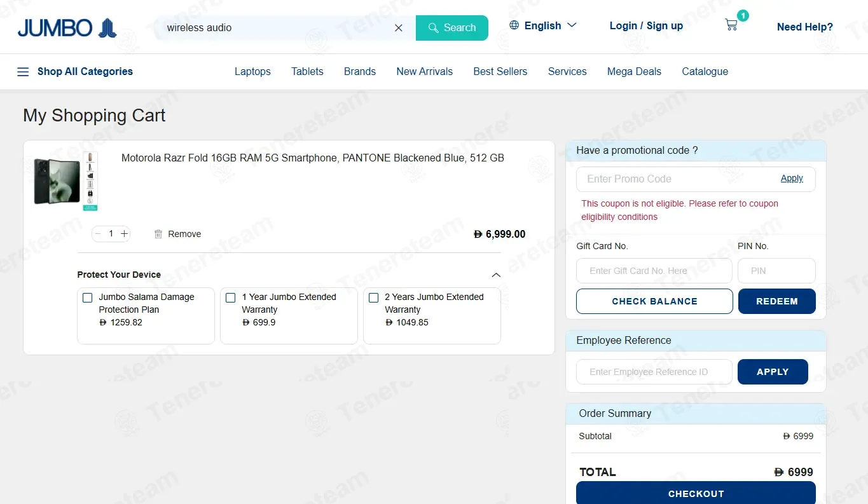This screenshot has width=868, height=504.
Task: Click the globe language icon
Action: (514, 25)
